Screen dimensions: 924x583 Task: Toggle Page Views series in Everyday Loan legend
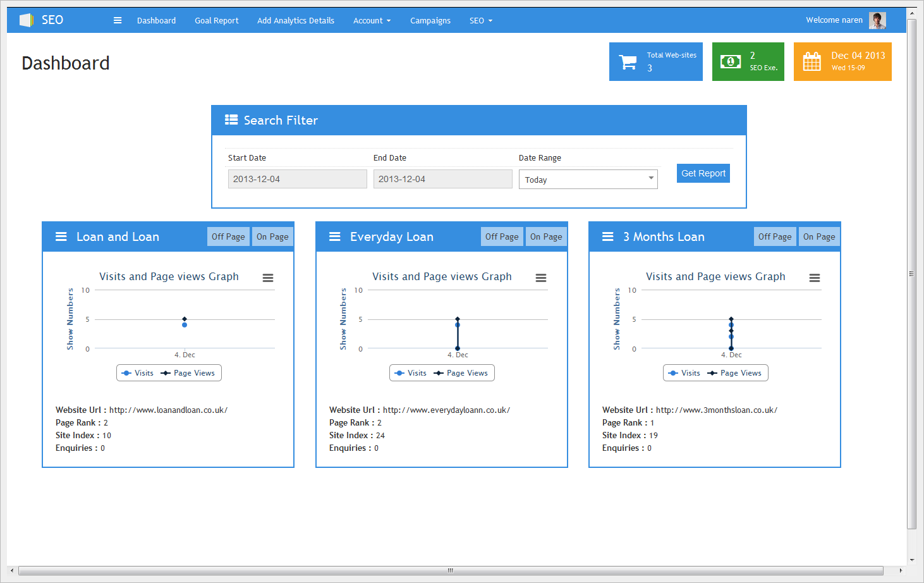461,373
